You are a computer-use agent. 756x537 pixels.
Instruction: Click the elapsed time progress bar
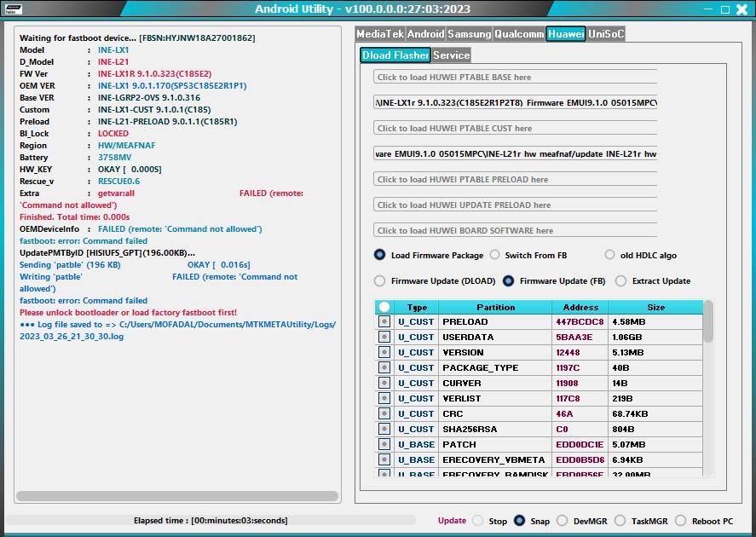[211, 520]
